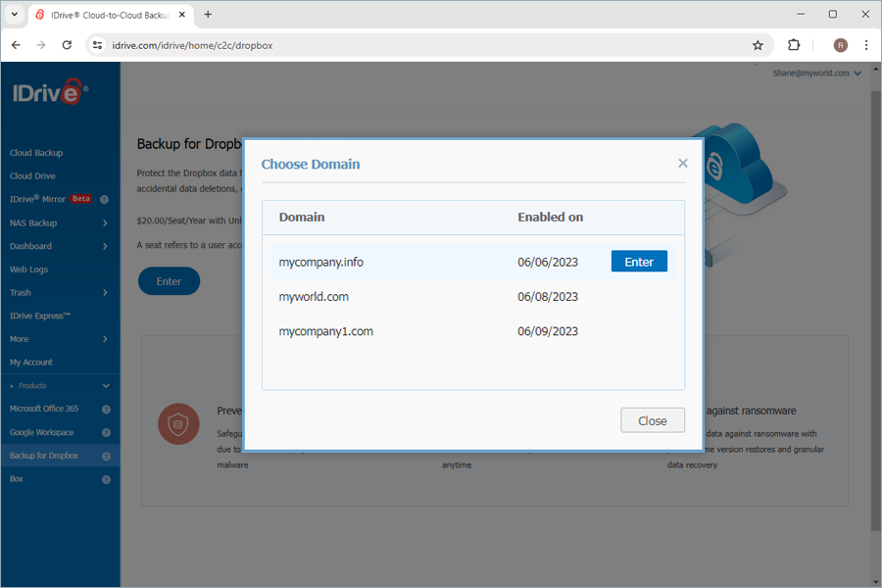This screenshot has height=588, width=882.
Task: Bookmark this page with star icon
Action: pos(758,45)
